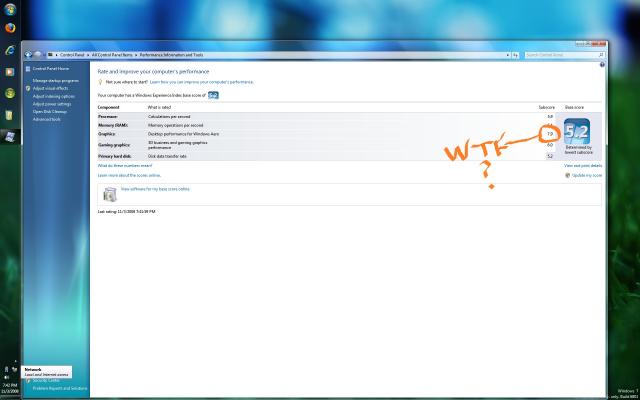Click Learn more about the scores online
640x400 pixels.
tap(129, 176)
